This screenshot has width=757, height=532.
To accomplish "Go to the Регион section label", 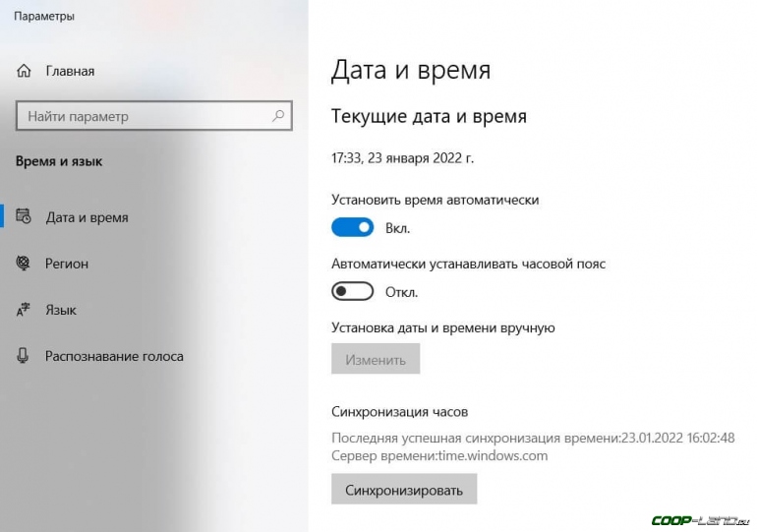I will (67, 264).
